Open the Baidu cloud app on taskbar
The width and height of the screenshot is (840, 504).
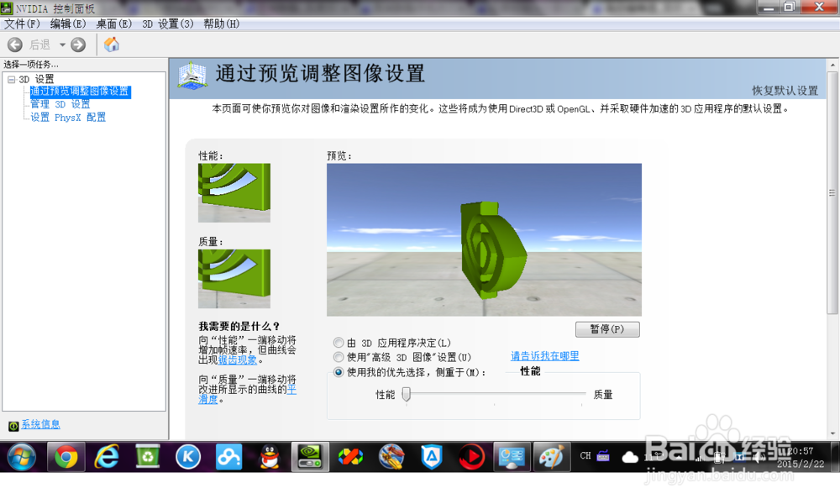[228, 458]
